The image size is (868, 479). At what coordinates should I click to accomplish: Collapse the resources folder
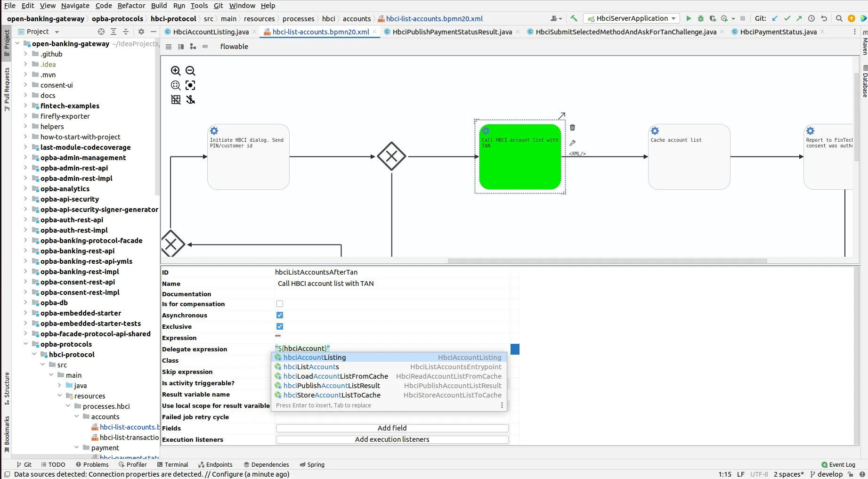[59, 396]
